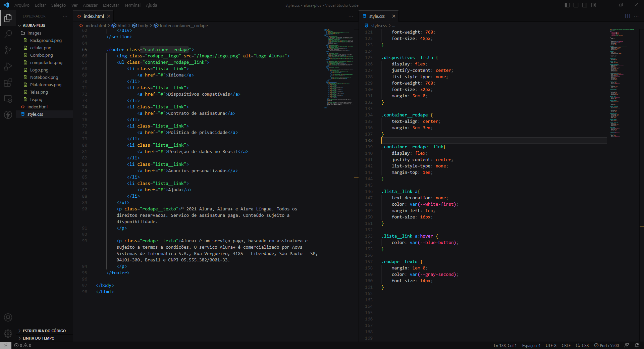Toggle the secondary side bar visibility
644x349 pixels.
pos(585,5)
